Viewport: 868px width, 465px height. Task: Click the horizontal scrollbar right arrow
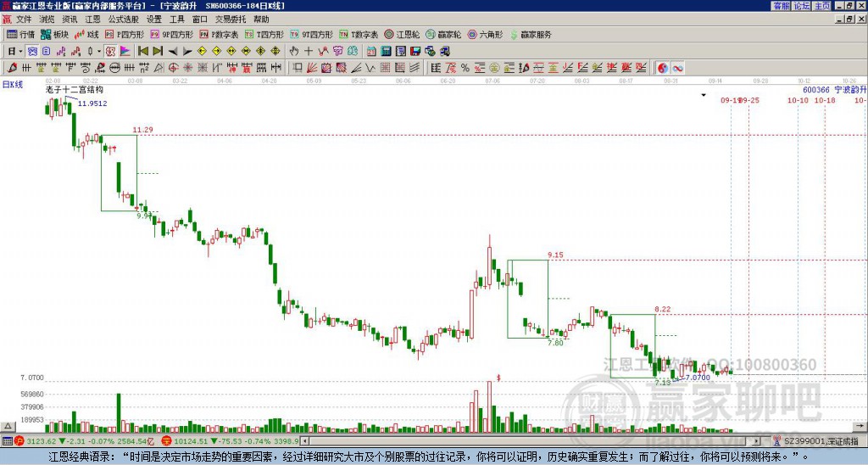[x=757, y=441]
